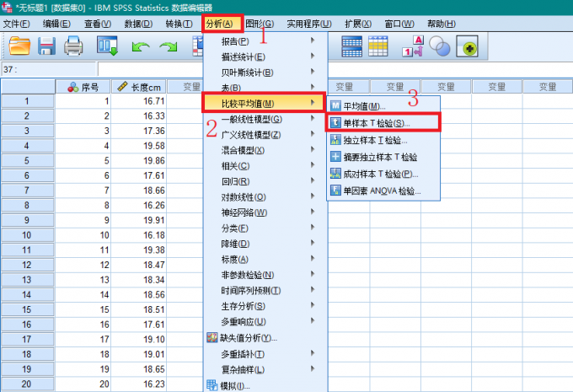573x392 pixels.
Task: Click the Summary Independent-Samples T test icon
Action: [335, 157]
